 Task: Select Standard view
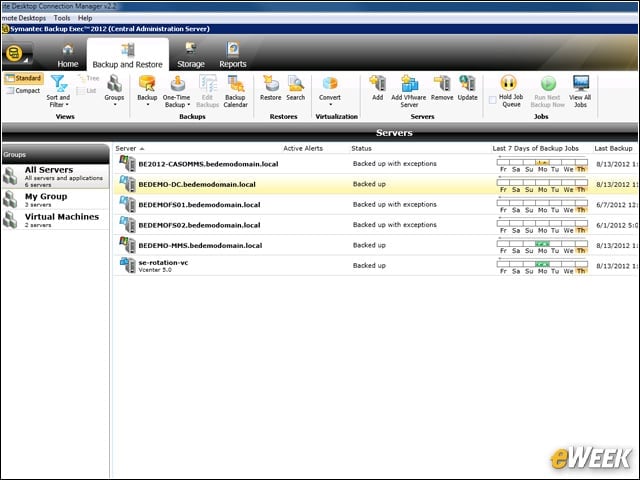coord(24,78)
